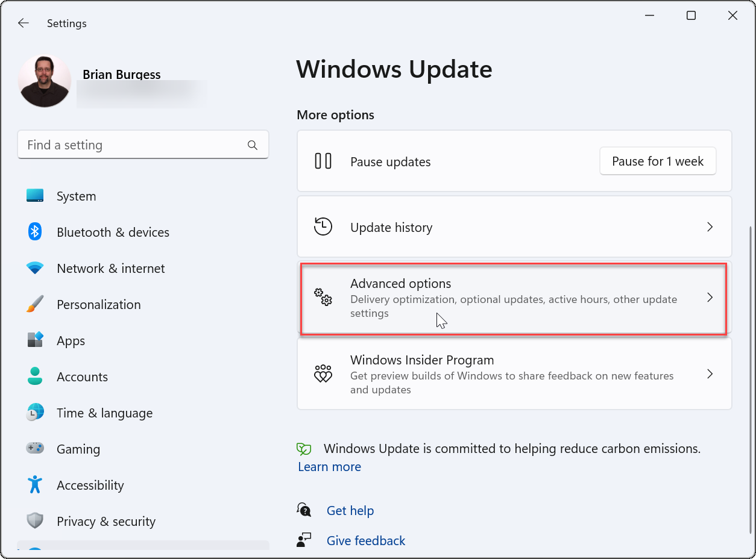Select the System sidebar icon
756x559 pixels.
[35, 196]
